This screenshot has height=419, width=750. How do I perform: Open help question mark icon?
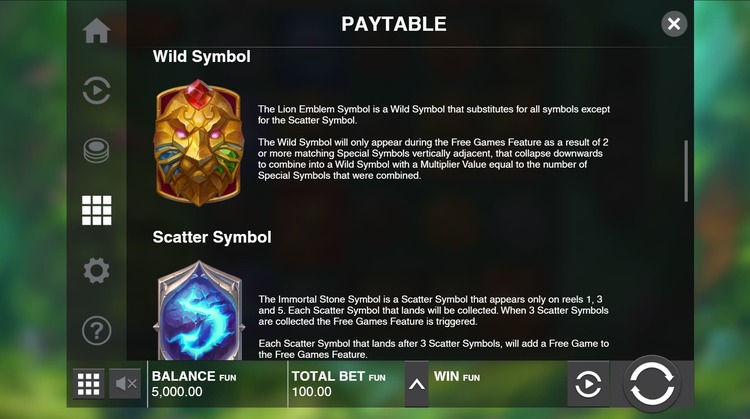(96, 330)
